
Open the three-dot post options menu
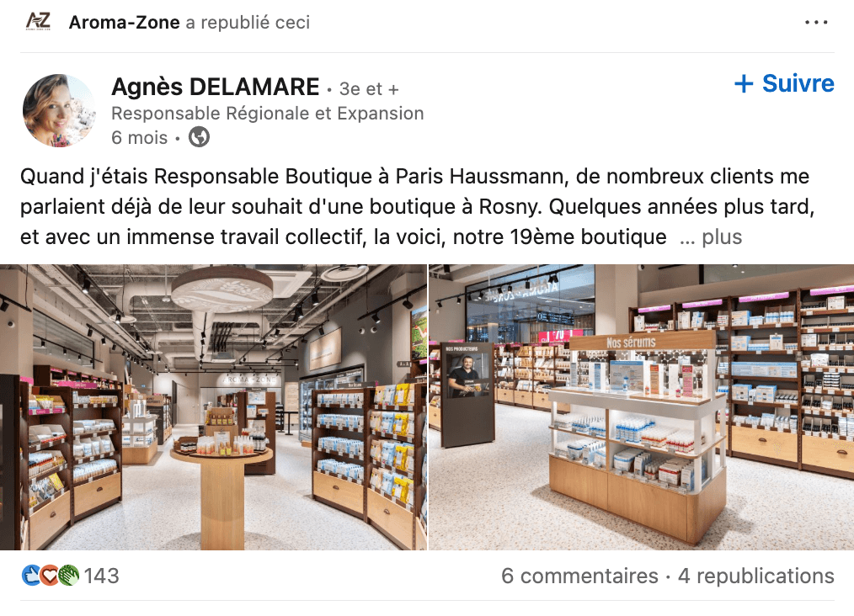click(x=816, y=23)
